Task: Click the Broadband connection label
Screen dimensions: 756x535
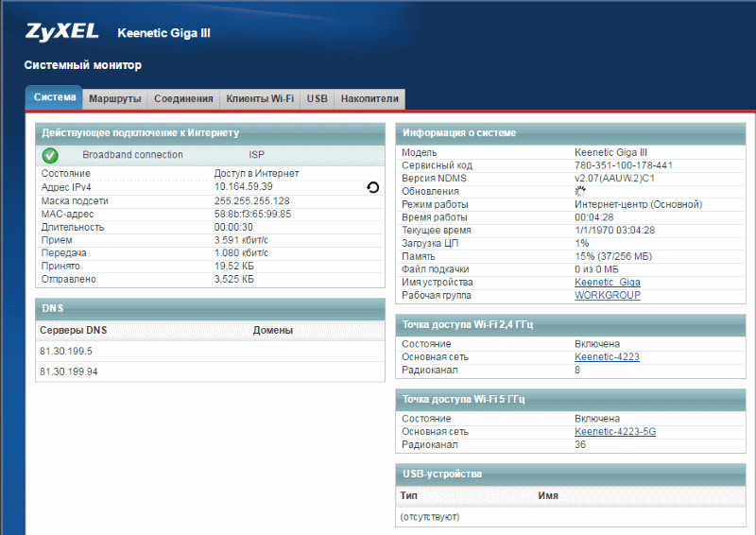Action: click(132, 155)
